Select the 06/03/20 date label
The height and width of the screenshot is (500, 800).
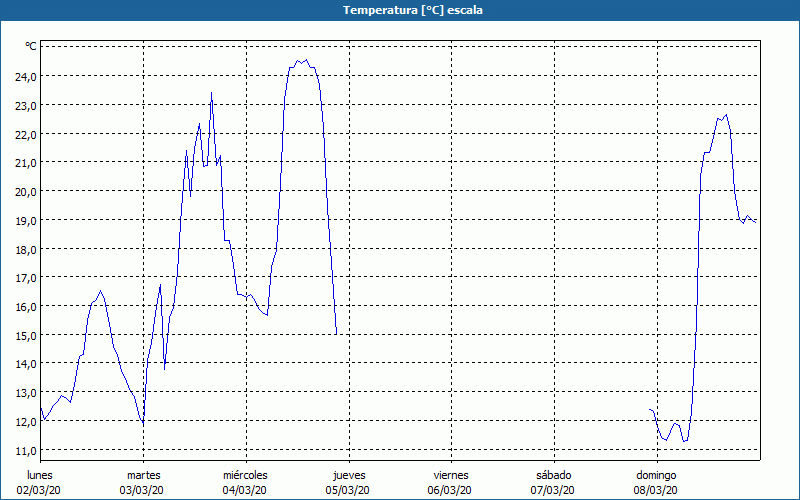(450, 490)
